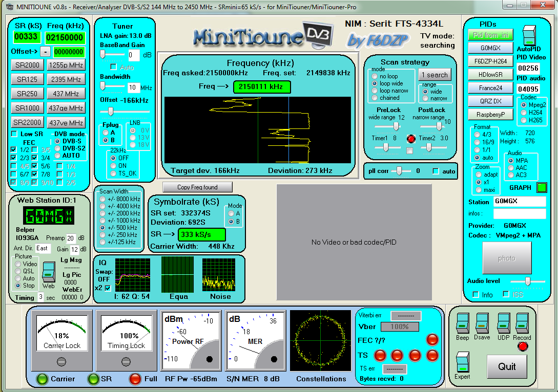The height and width of the screenshot is (392, 558).
Task: Choose the France24 PID preset
Action: 490,88
